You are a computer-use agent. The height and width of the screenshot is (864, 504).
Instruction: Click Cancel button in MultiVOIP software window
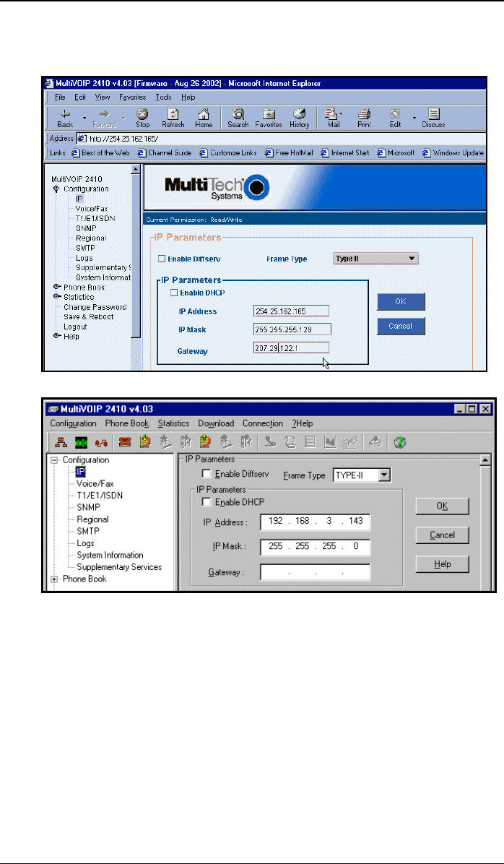443,535
